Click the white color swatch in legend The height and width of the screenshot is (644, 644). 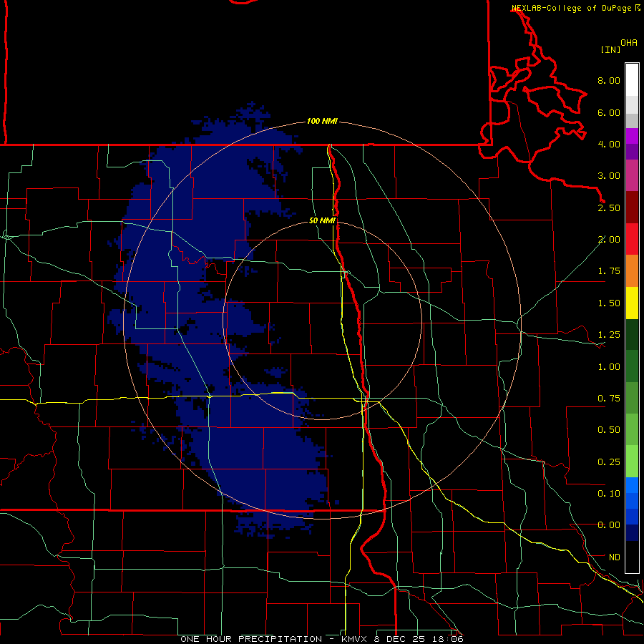(x=632, y=79)
